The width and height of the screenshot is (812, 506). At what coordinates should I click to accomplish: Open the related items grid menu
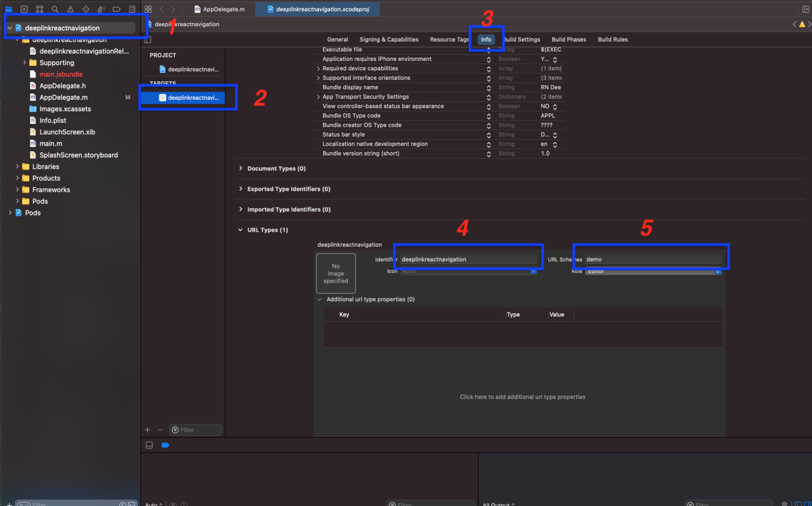(x=148, y=9)
